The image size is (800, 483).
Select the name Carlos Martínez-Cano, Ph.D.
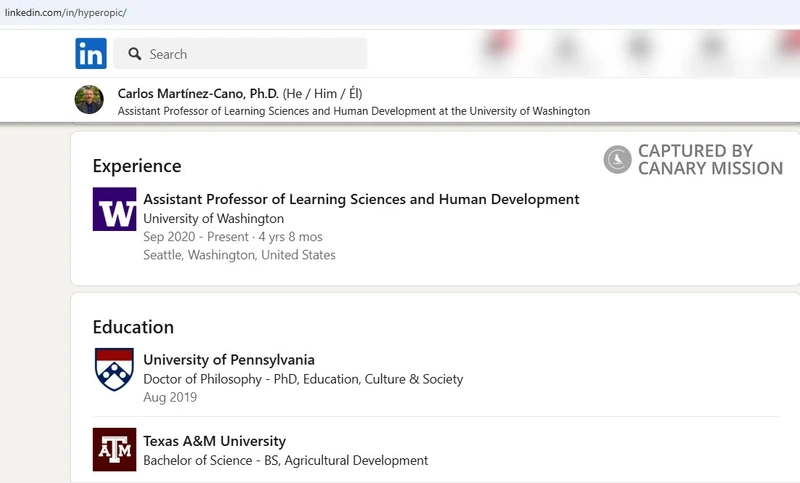(198, 93)
